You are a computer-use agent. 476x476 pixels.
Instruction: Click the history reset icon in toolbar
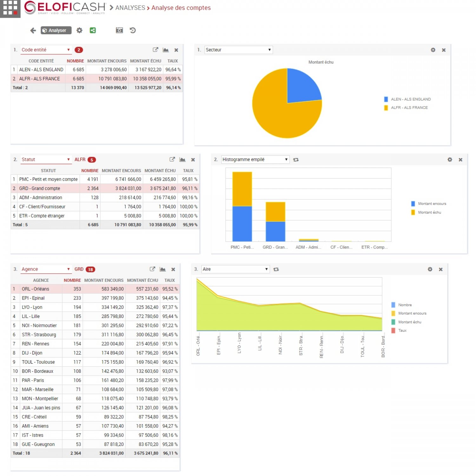click(x=133, y=30)
